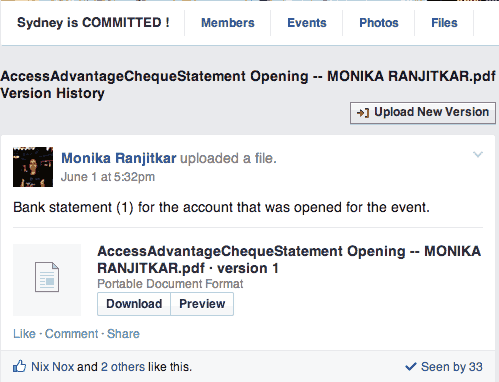499x382 pixels.
Task: Click Upload New Version button
Action: pyautogui.click(x=423, y=113)
